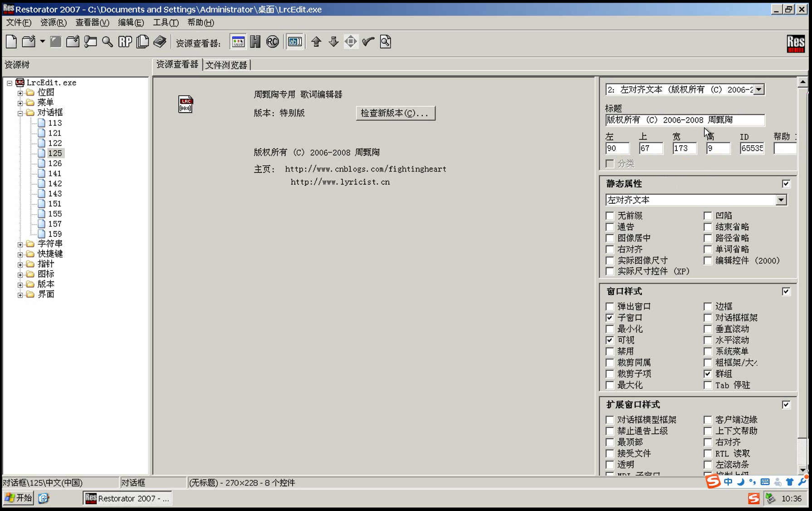Toggle the 群组 checkbox

[708, 373]
